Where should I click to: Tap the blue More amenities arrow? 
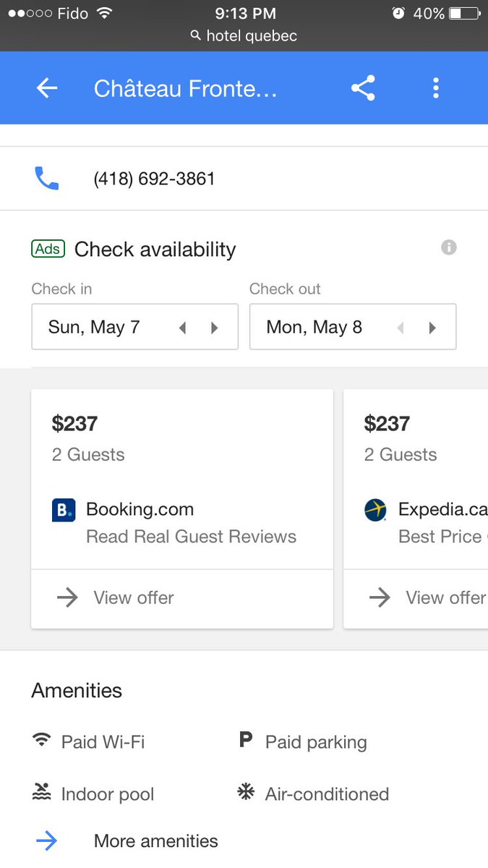[x=47, y=841]
